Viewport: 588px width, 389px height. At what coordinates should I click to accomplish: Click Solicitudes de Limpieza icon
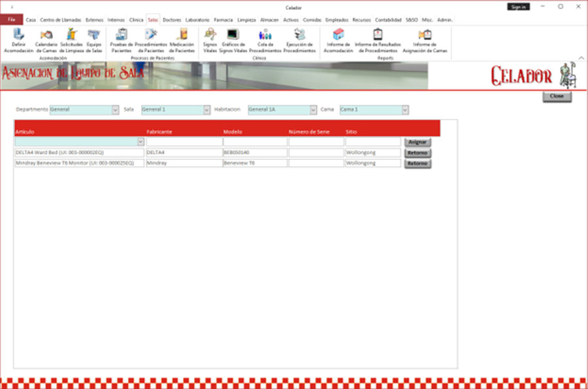(72, 35)
